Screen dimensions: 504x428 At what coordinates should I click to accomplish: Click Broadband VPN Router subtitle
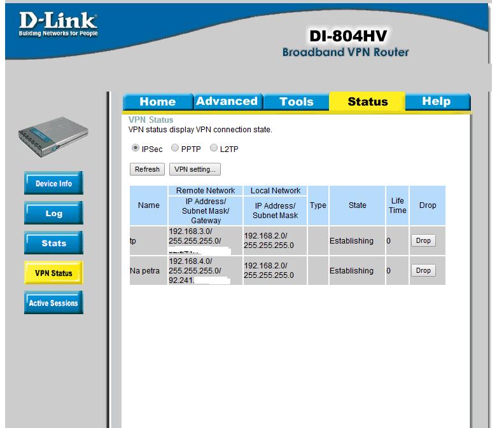click(346, 52)
